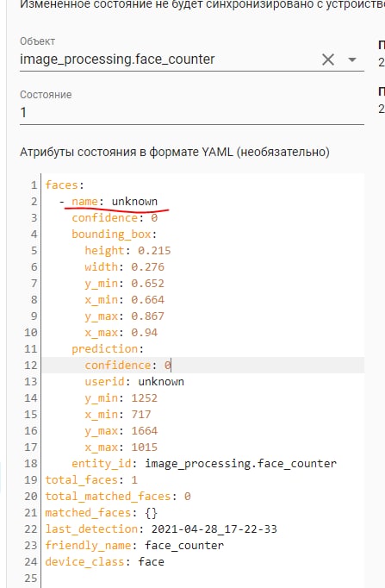Image resolution: width=385 pixels, height=588 pixels.
Task: Click 'entity_id: image_processing.face_counter' line
Action: (x=204, y=464)
